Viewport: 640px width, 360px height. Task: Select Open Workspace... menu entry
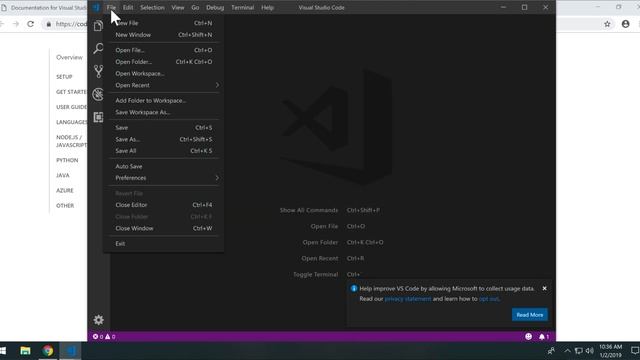point(163,73)
